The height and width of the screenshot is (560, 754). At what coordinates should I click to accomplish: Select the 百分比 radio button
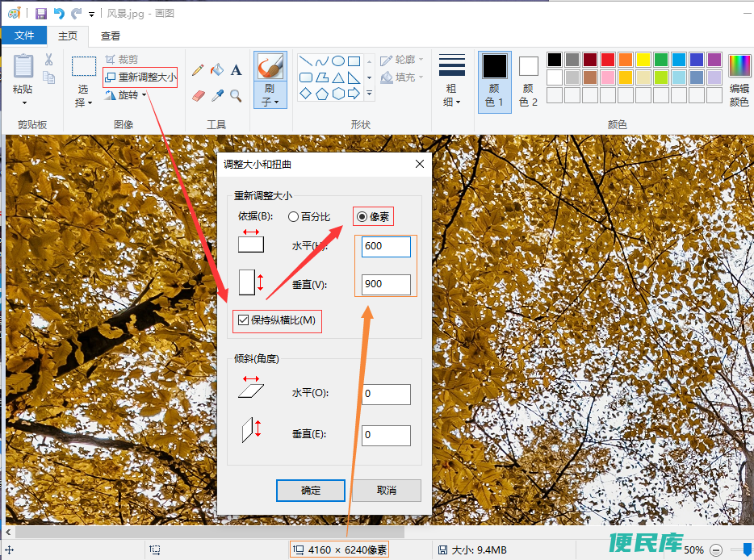[309, 217]
